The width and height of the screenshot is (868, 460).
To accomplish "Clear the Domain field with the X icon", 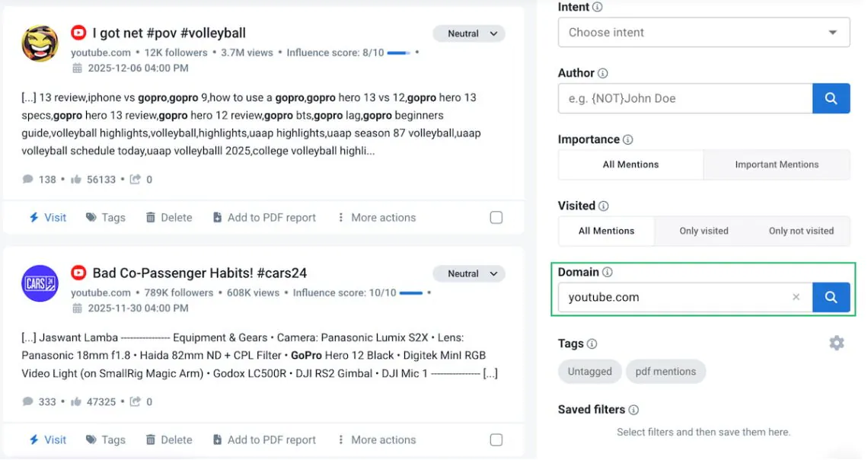I will click(796, 297).
